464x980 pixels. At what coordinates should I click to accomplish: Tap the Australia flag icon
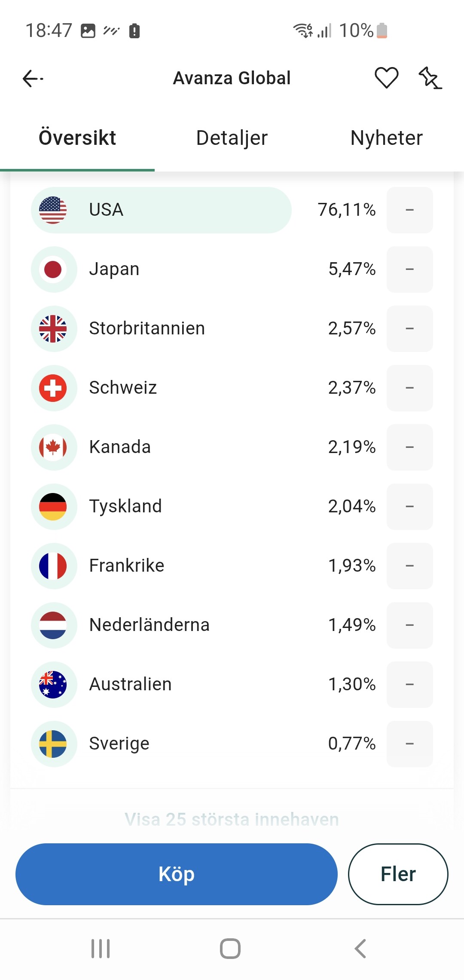tap(53, 685)
